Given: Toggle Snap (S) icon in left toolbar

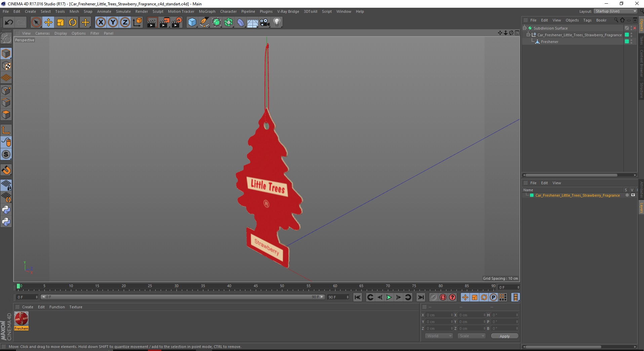Looking at the screenshot, I should click(6, 155).
